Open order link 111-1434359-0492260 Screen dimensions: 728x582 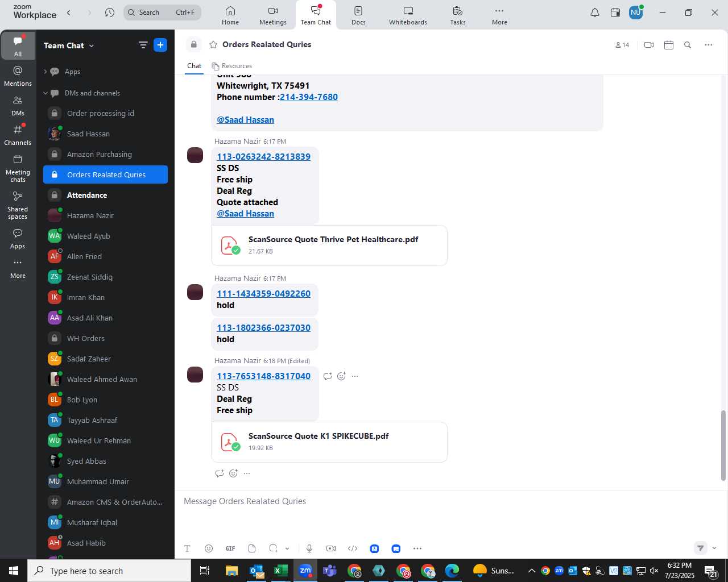(x=263, y=294)
